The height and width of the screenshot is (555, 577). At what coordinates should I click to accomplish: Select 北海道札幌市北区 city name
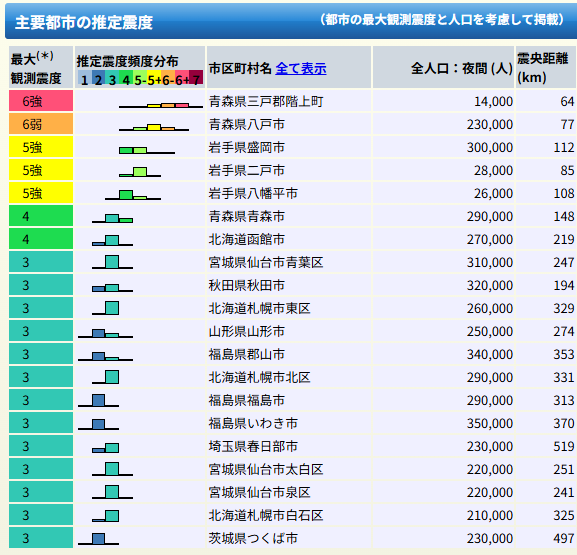click(x=259, y=377)
